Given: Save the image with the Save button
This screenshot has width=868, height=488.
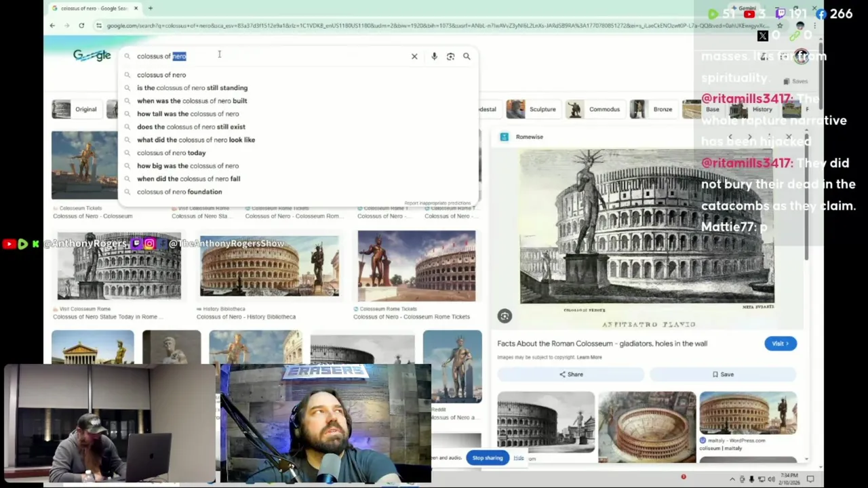Looking at the screenshot, I should [x=723, y=374].
